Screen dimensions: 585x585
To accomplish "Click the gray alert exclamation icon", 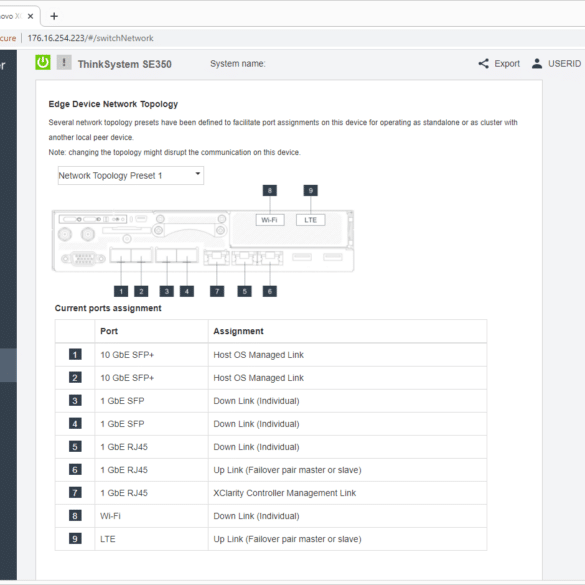I will [x=64, y=62].
